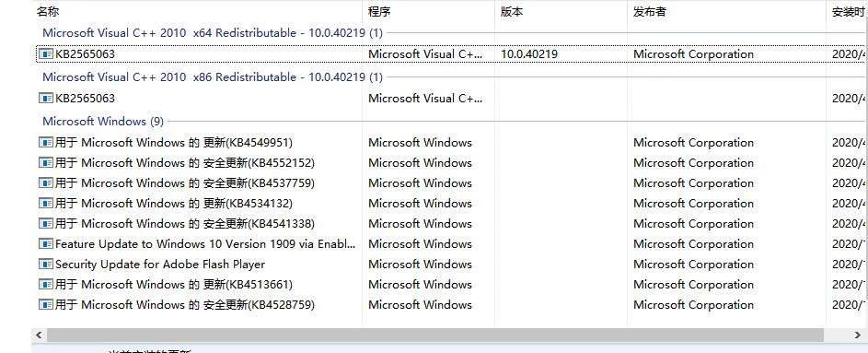868x353 pixels.
Task: Select the x86 group KB2565063 name text
Action: (x=86, y=98)
